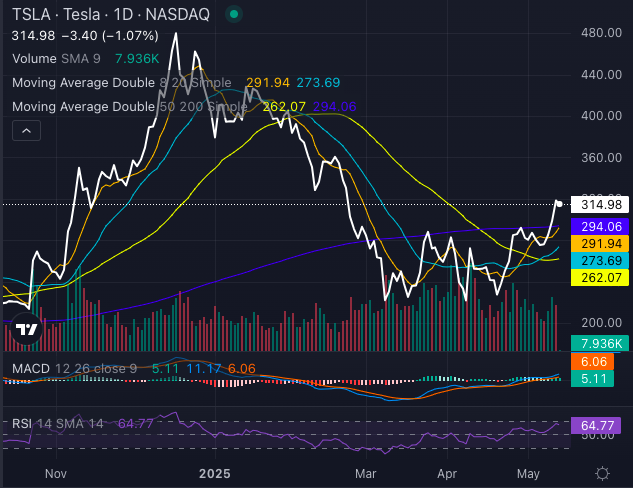Select Moving Average Double 50 200 legend
This screenshot has width=633, height=488.
130,107
